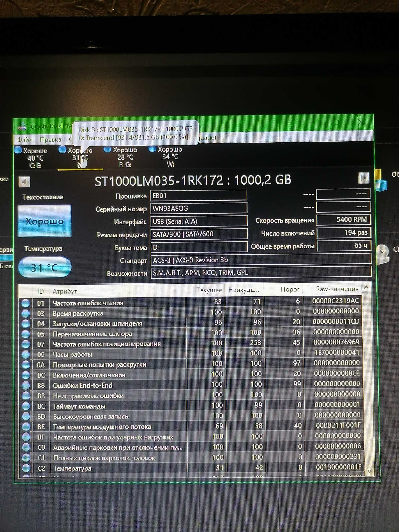Click status icon of row BC Таймаут команды
Viewport: 399px width, 532px height.
click(26, 406)
